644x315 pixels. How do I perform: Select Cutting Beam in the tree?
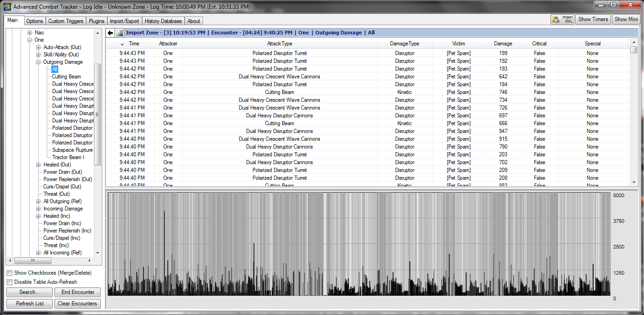[66, 77]
